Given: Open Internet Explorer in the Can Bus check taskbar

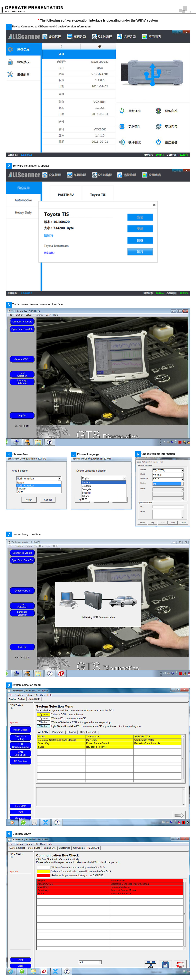Looking at the screenshot, I should pos(10,971).
